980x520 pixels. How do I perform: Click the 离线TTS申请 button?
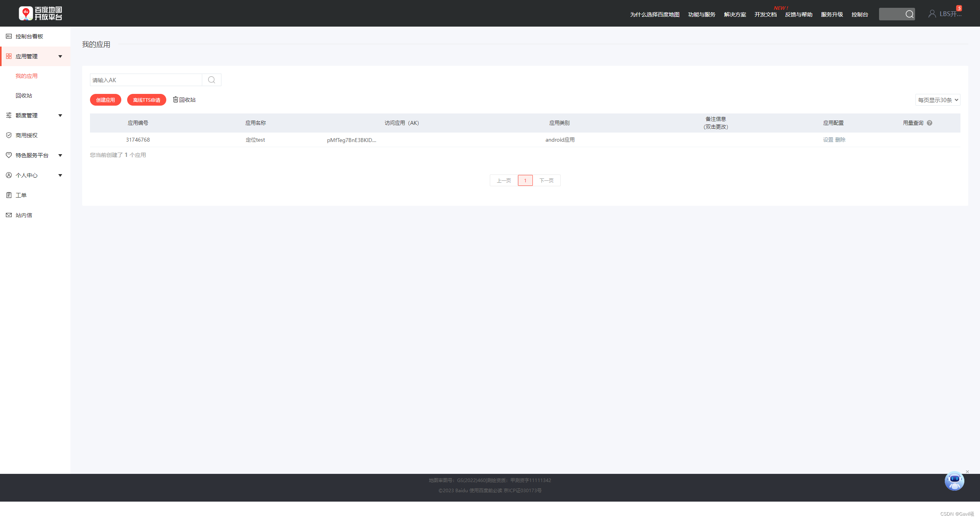(147, 100)
